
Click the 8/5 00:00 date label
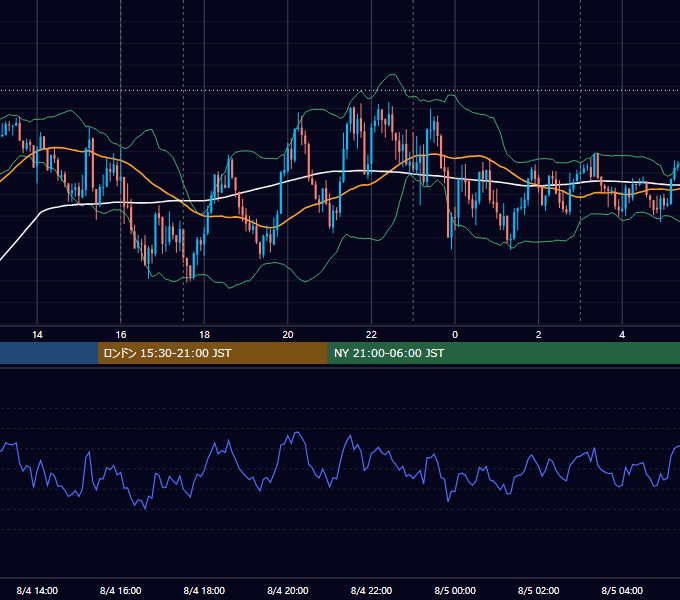point(455,590)
